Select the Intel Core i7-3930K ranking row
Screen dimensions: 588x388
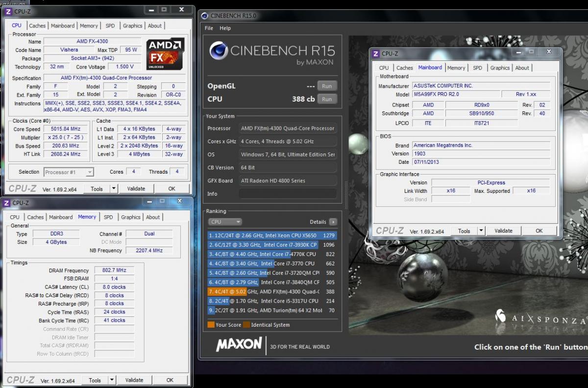click(272, 245)
